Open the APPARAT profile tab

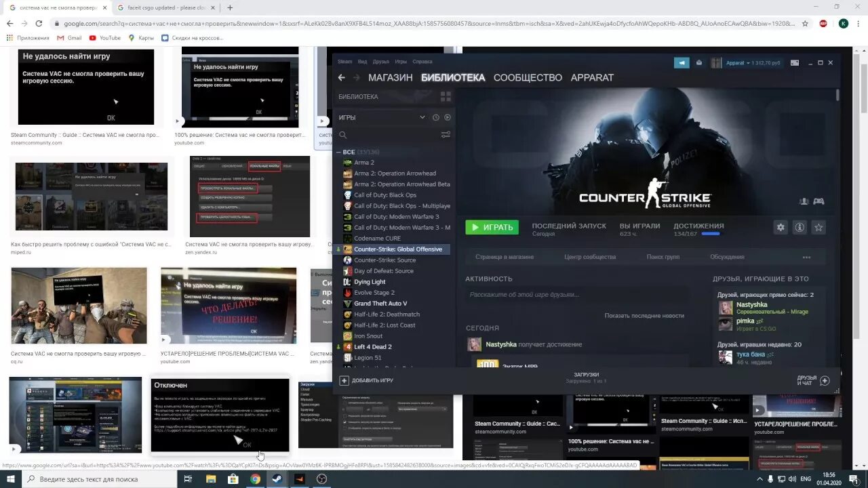coord(592,77)
